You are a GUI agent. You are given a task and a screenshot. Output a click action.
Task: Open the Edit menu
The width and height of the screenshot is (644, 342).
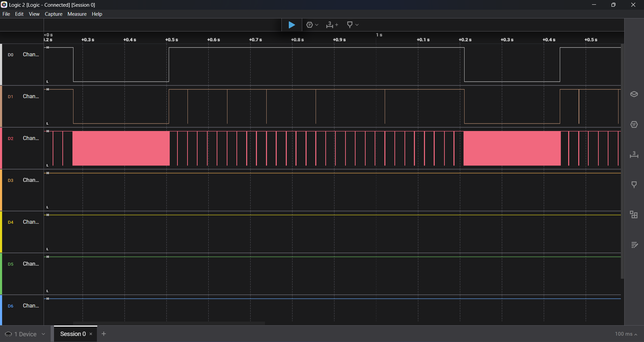[19, 14]
